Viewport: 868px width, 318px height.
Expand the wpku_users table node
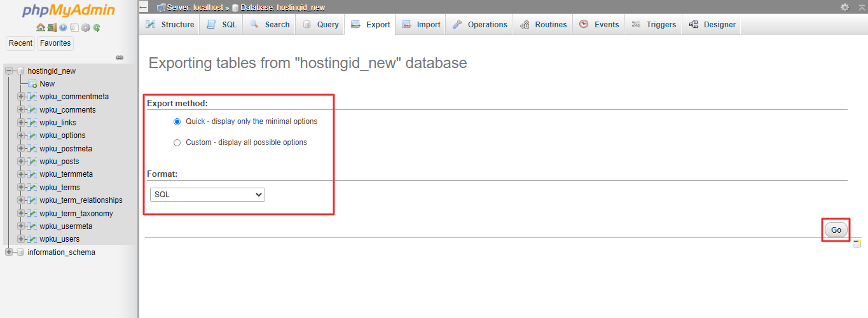tap(21, 239)
